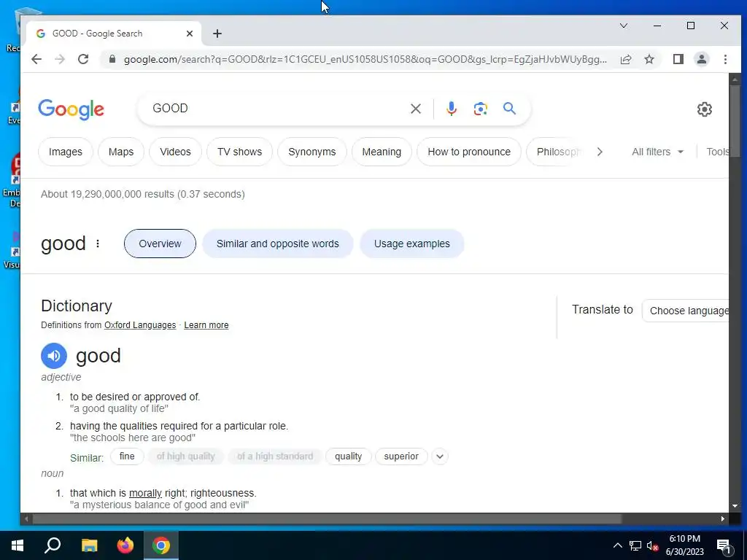This screenshot has height=560, width=747.
Task: Select the Overview tab
Action: click(160, 244)
